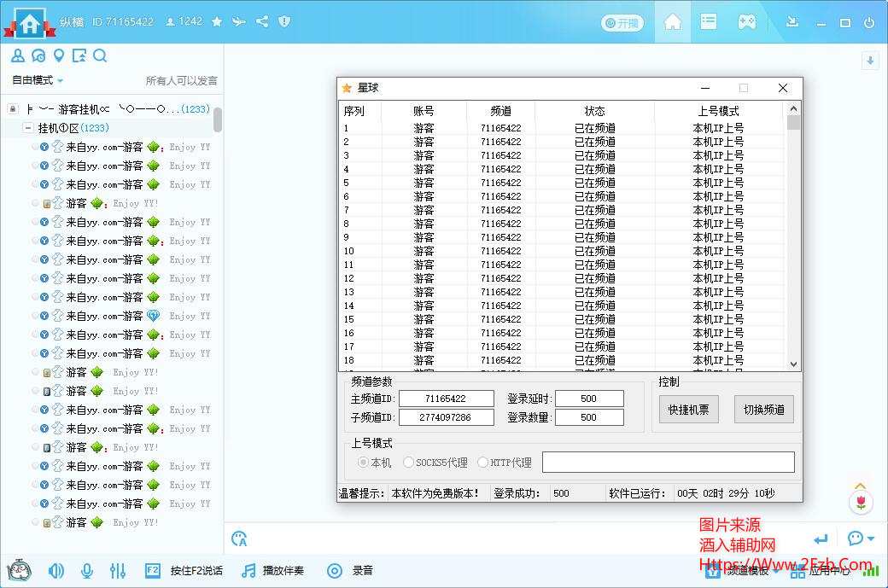Click the 频道 column header
888x588 pixels.
click(500, 111)
